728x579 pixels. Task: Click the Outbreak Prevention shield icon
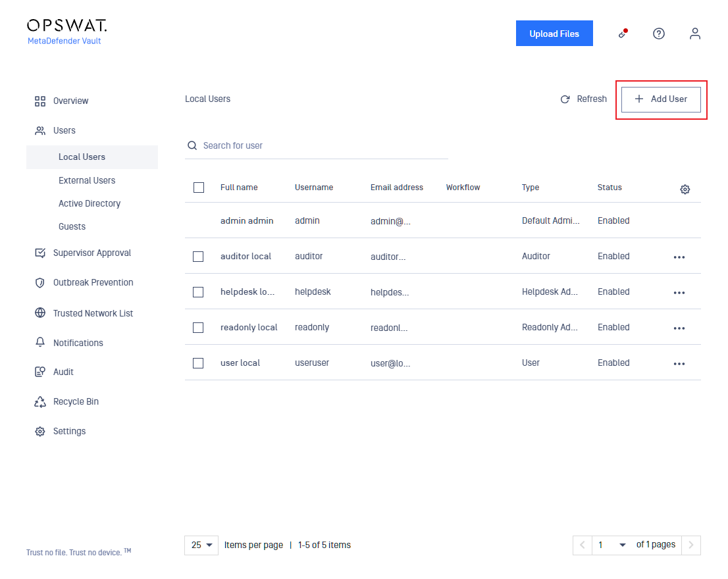pos(40,282)
